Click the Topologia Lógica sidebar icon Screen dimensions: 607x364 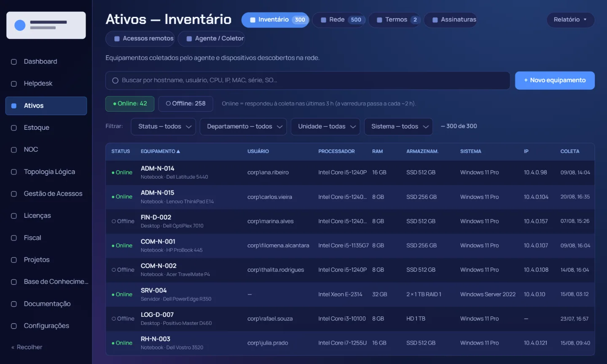14,172
